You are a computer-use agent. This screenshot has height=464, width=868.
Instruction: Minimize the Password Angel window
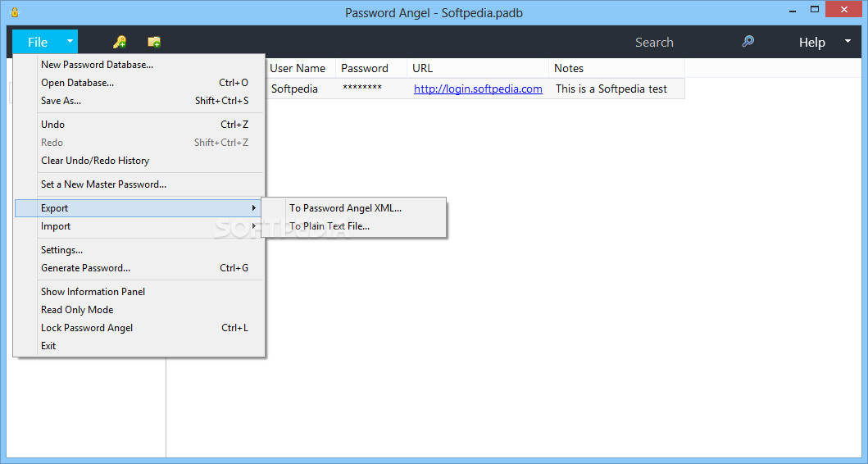(793, 11)
